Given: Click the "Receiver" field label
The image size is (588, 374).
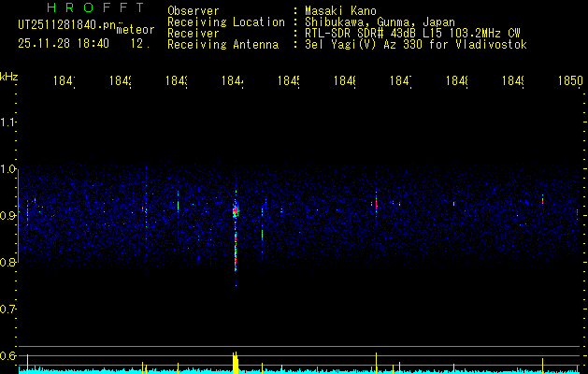Looking at the screenshot, I should (x=194, y=34).
